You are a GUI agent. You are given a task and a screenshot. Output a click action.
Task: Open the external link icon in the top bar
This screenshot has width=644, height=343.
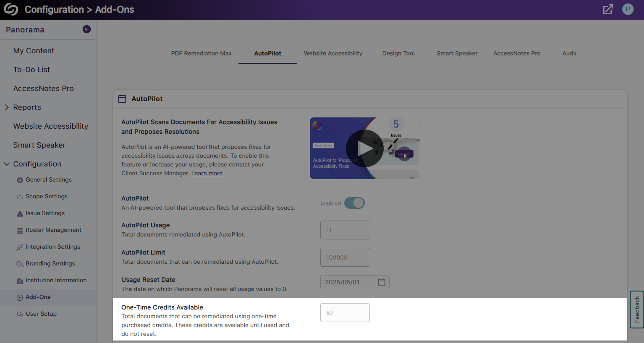click(608, 9)
